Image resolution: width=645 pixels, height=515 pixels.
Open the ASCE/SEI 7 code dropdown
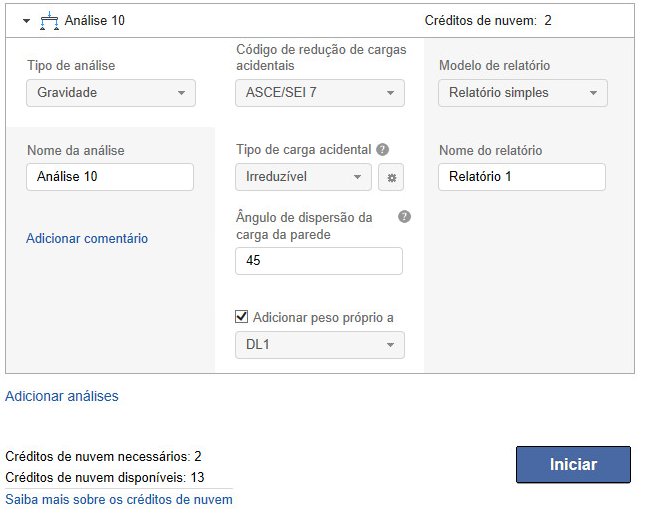pyautogui.click(x=320, y=93)
